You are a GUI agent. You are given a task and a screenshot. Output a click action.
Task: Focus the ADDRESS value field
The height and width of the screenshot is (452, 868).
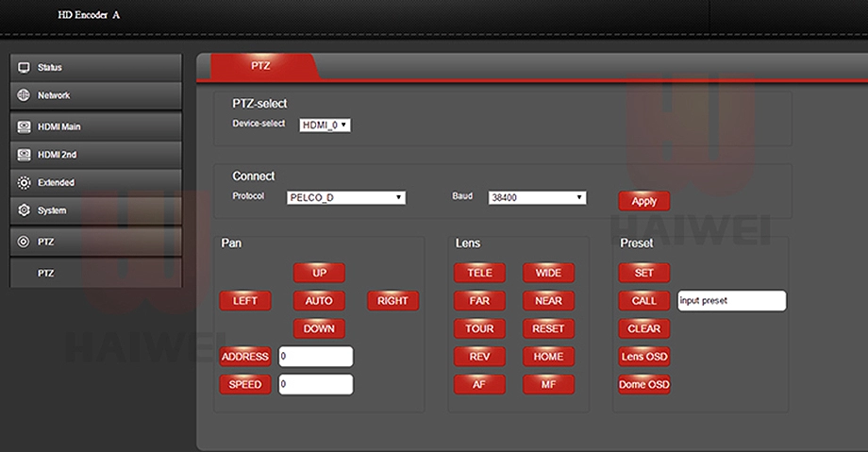[x=315, y=357]
